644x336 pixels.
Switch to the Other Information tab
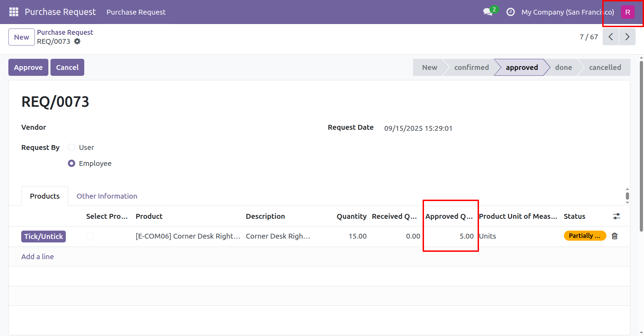tap(107, 196)
